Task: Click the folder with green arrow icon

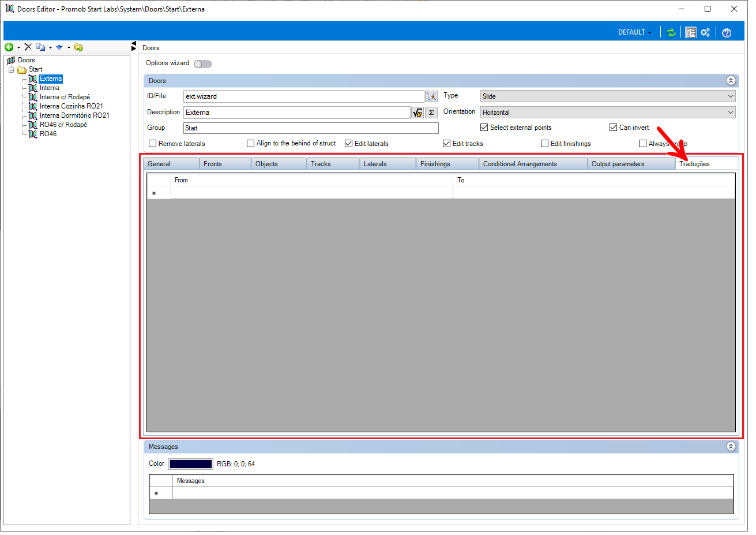Action: coord(78,47)
